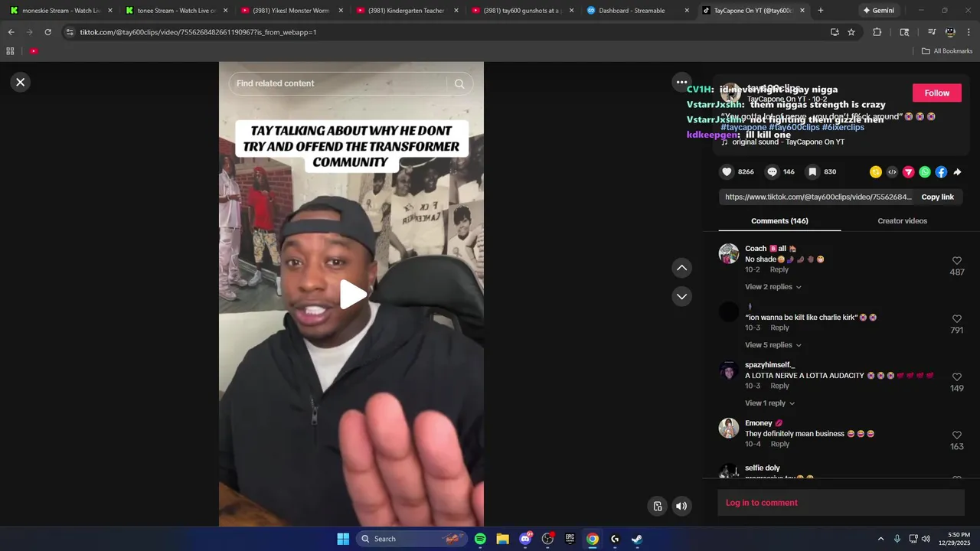Expand View 1 reply under spazyhimself._
This screenshot has height=551, width=980.
tap(770, 403)
